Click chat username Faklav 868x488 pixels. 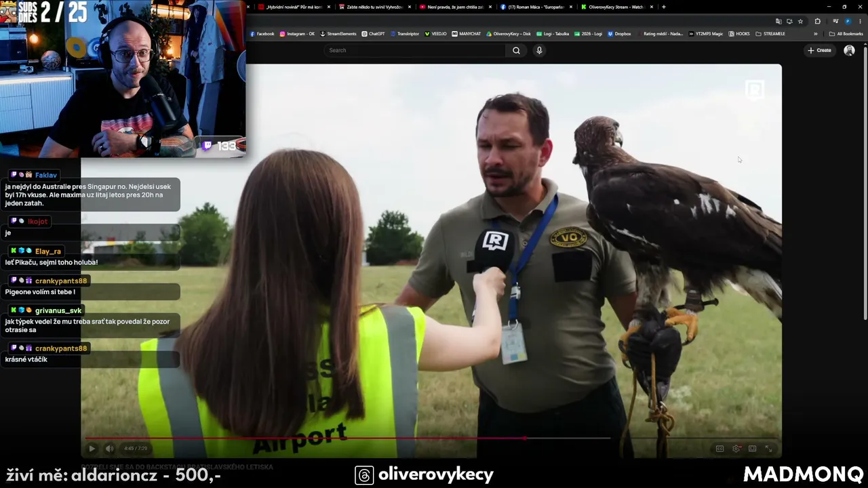(46, 175)
